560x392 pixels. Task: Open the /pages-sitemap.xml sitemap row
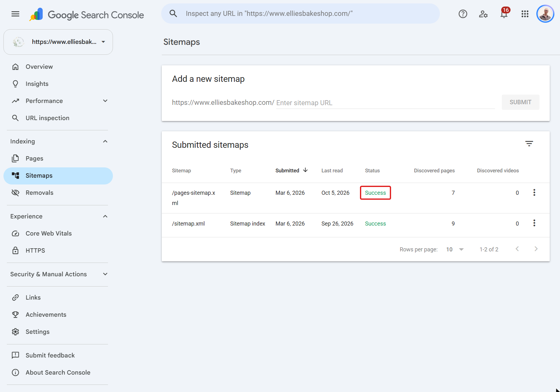[356, 198]
